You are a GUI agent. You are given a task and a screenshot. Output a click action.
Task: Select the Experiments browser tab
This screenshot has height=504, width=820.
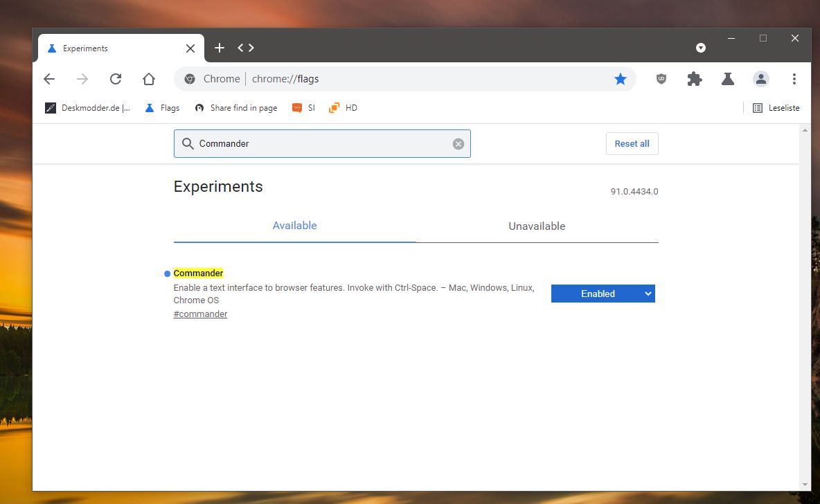(x=121, y=48)
